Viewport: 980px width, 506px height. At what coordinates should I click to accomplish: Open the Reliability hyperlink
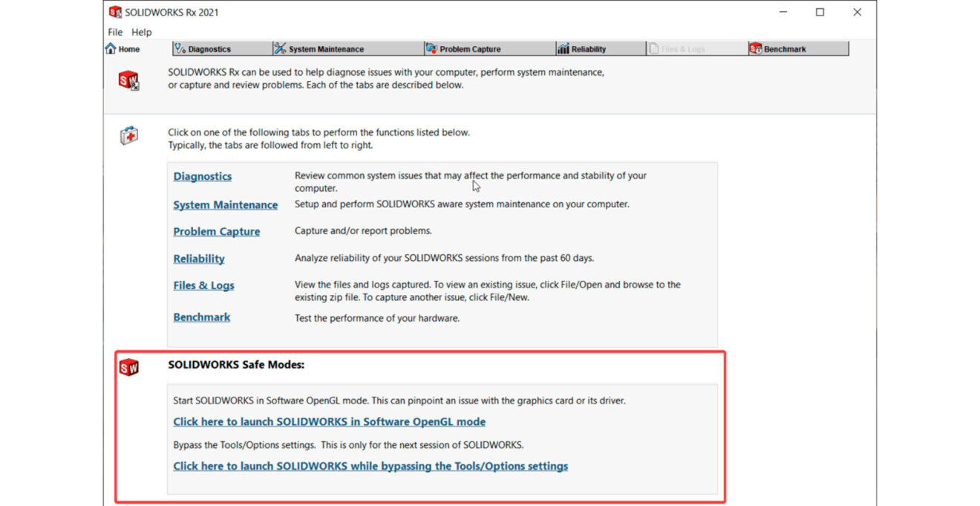click(x=198, y=259)
